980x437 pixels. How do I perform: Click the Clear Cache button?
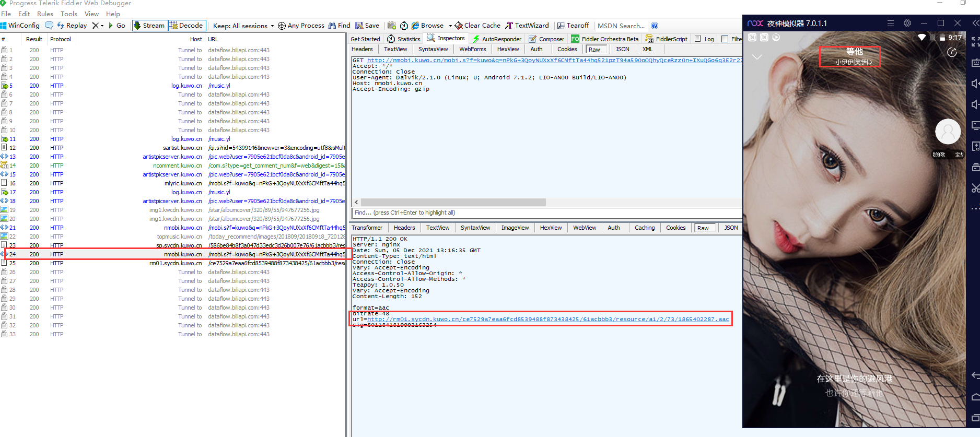click(477, 26)
